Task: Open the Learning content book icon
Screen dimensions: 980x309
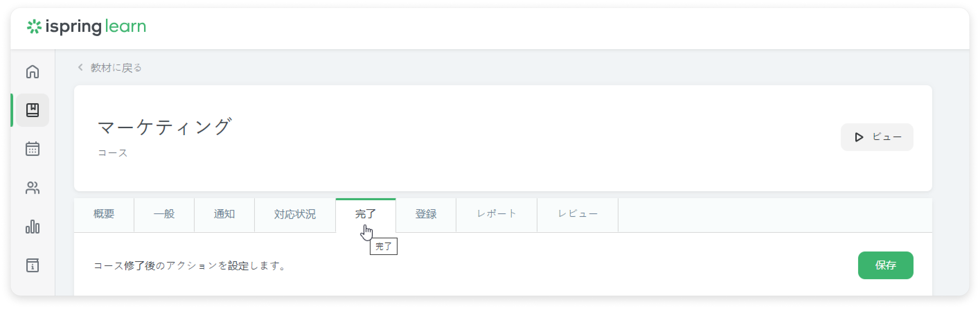Action: click(x=32, y=111)
